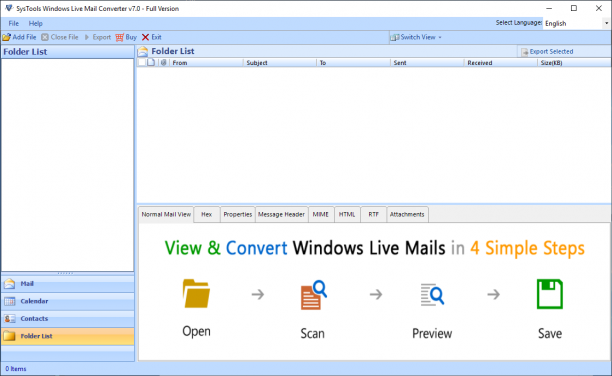The width and height of the screenshot is (612, 376).
Task: Click the Contacts icon in sidebar
Action: (x=9, y=319)
